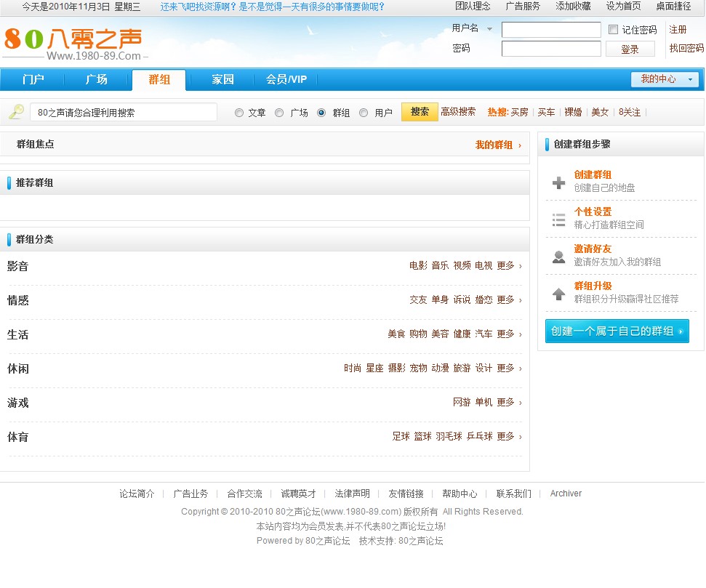The height and width of the screenshot is (588, 706).
Task: Switch to the 广场 navigation tab
Action: 97,80
